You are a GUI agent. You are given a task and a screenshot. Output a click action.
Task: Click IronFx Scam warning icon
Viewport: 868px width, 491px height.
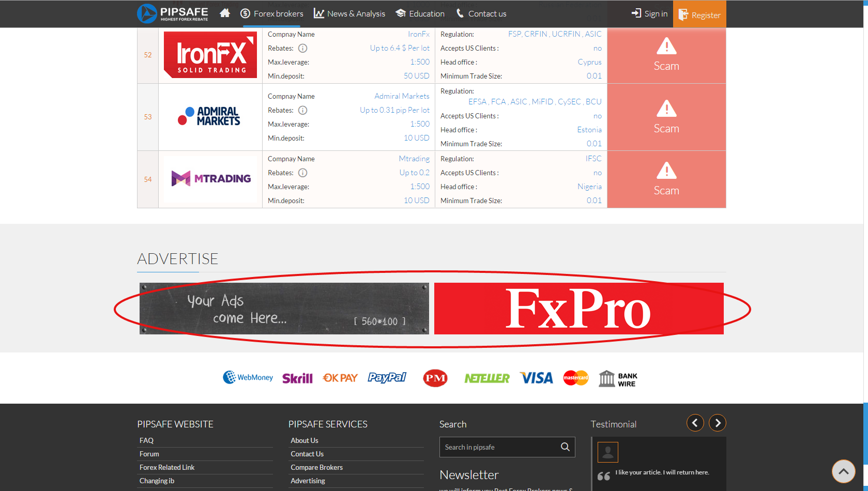pyautogui.click(x=666, y=47)
